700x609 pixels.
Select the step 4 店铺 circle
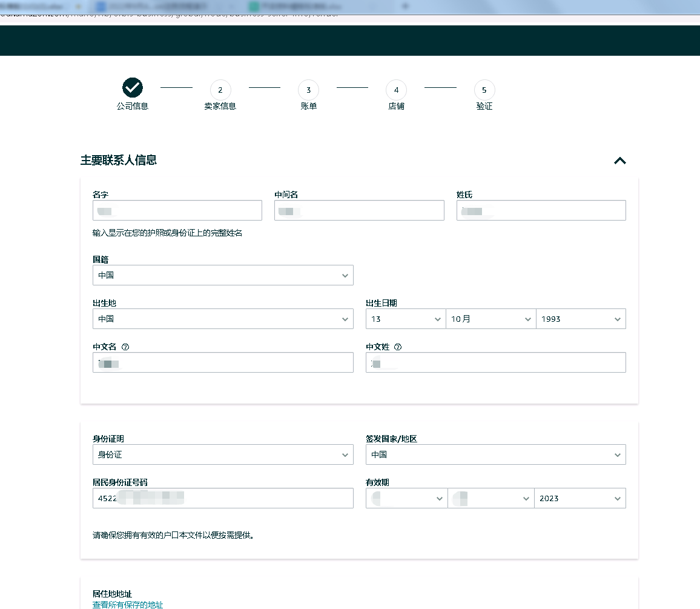pos(397,90)
